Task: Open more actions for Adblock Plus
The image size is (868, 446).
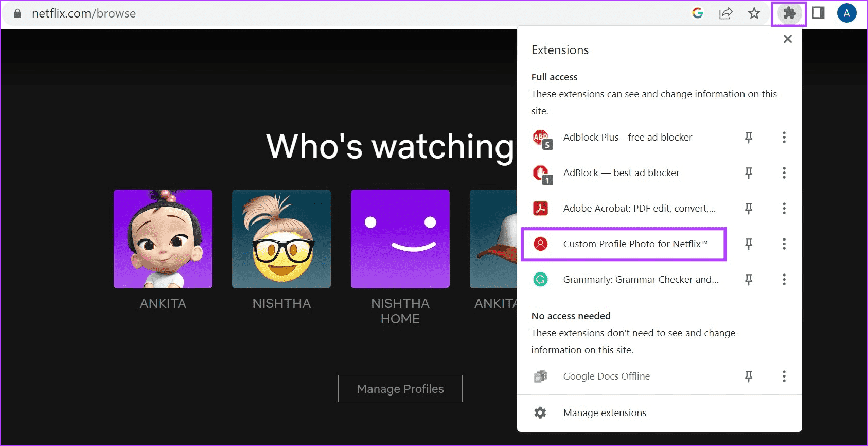Action: pos(784,138)
